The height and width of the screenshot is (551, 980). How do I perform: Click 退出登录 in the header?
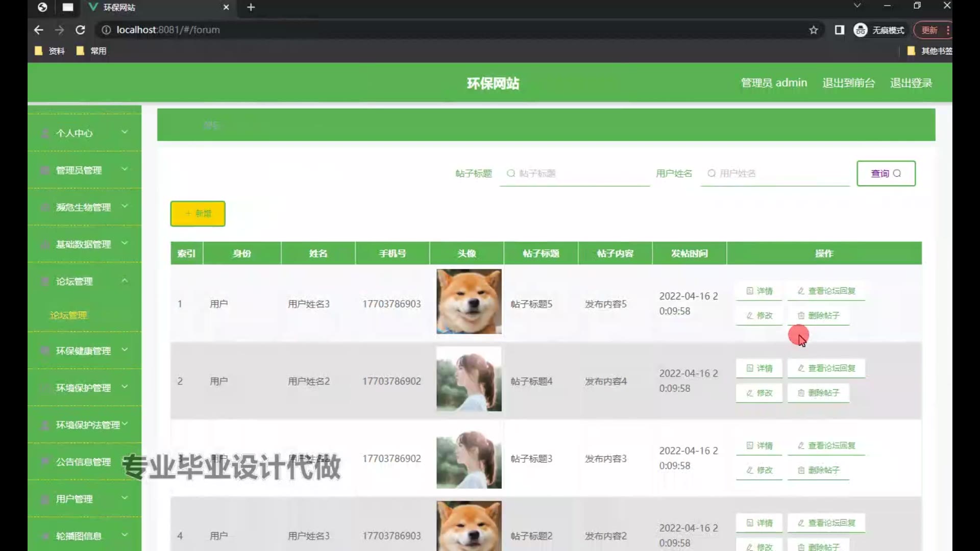coord(911,83)
